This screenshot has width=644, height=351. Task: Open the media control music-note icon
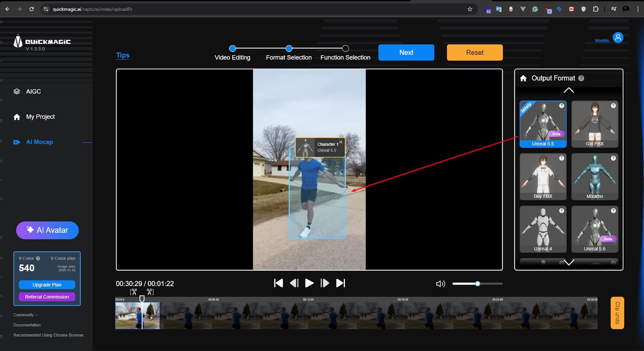coord(613,9)
